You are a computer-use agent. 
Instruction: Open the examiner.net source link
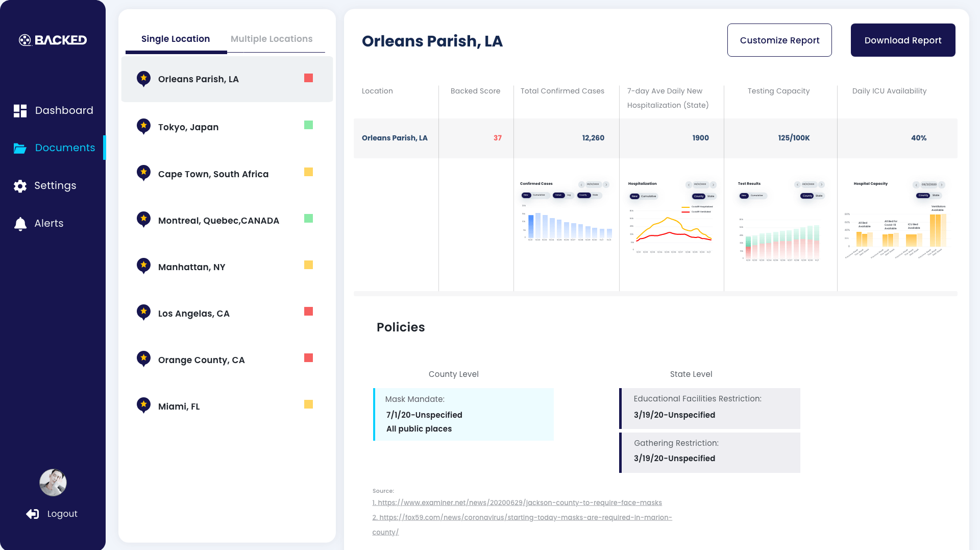(517, 503)
